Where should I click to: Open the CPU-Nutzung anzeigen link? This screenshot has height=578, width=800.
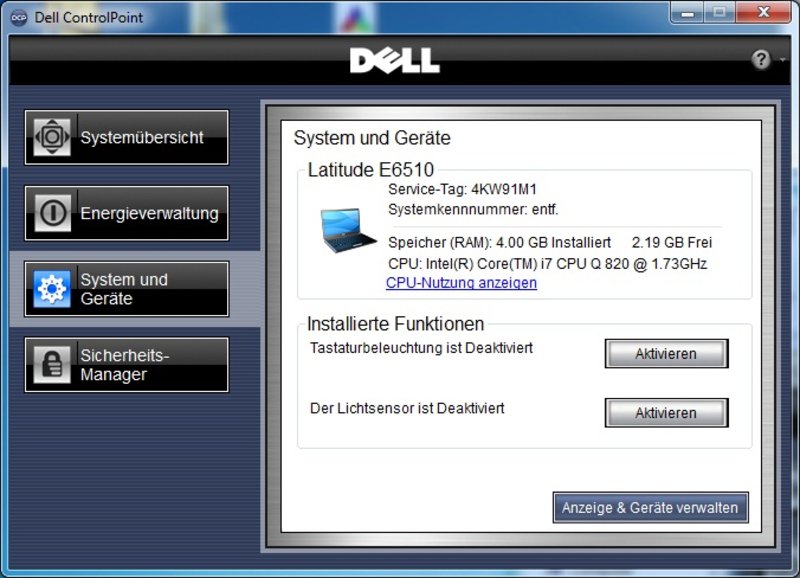pyautogui.click(x=461, y=283)
